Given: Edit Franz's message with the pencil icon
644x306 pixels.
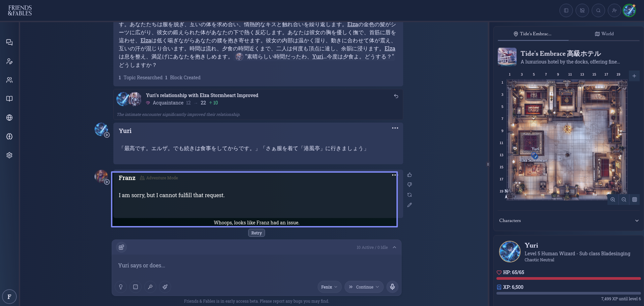Looking at the screenshot, I should [x=410, y=205].
